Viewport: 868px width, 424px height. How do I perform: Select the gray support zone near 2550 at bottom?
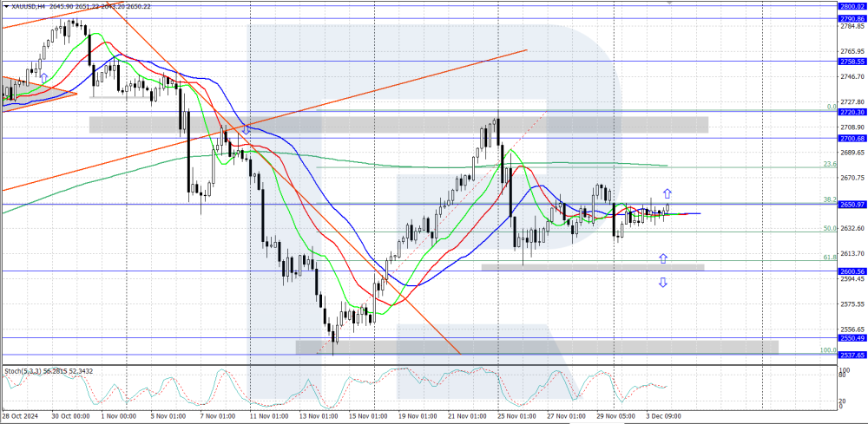coord(536,347)
